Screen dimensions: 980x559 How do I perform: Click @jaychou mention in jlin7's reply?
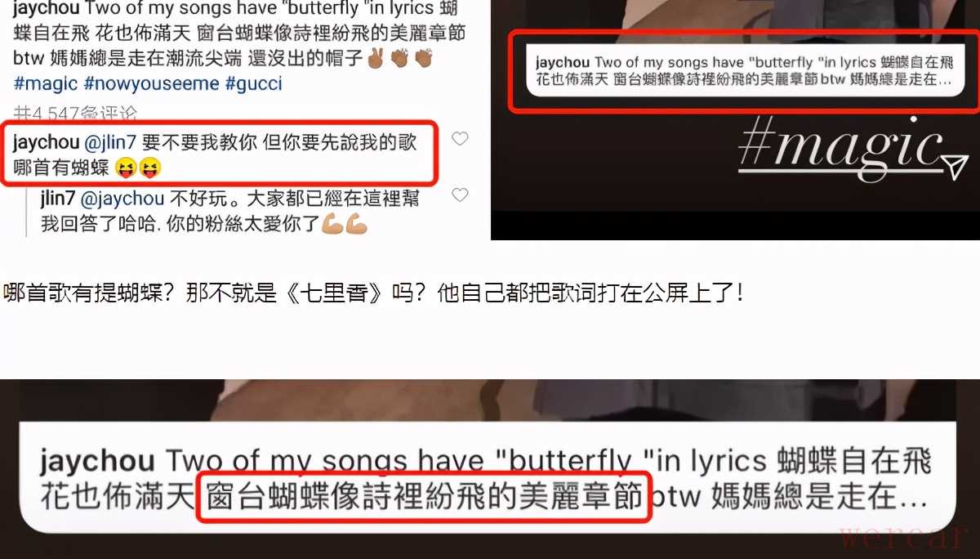[x=122, y=198]
